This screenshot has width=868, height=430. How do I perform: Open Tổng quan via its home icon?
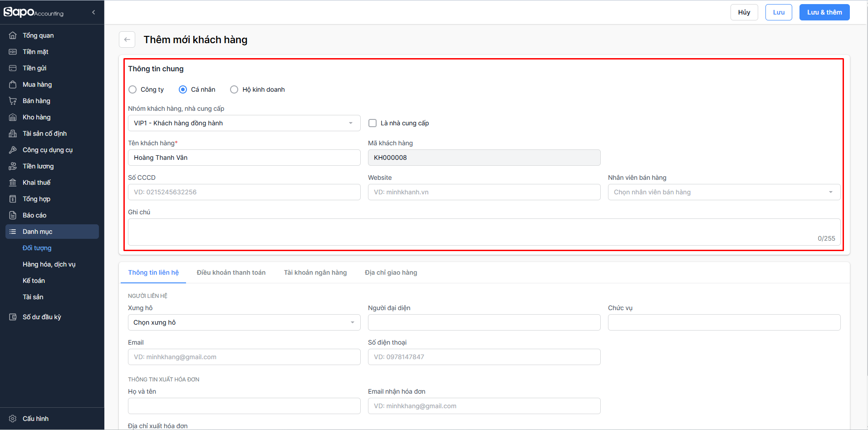[x=13, y=35]
